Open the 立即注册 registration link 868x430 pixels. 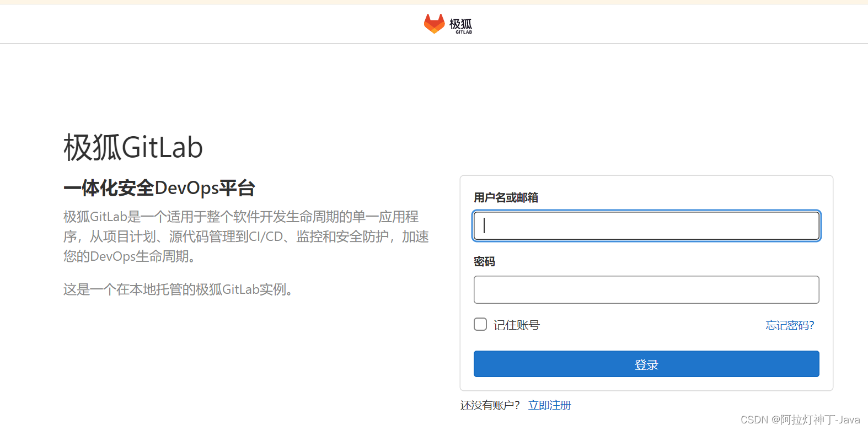pyautogui.click(x=550, y=405)
